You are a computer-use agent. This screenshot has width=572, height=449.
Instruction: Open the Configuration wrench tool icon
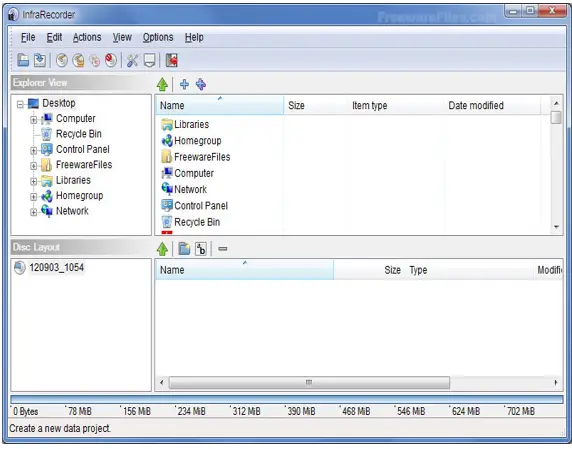(132, 60)
